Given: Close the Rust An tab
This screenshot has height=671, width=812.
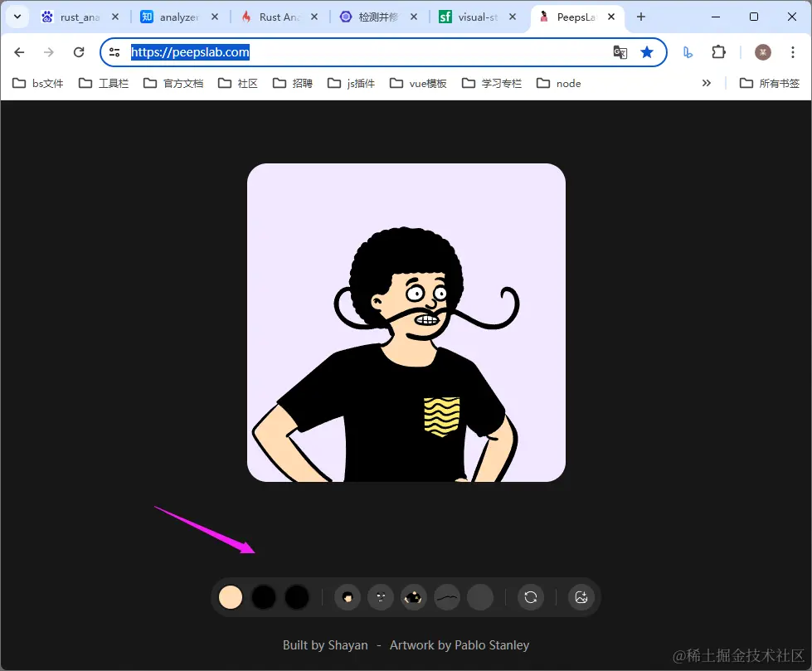Looking at the screenshot, I should coord(314,17).
